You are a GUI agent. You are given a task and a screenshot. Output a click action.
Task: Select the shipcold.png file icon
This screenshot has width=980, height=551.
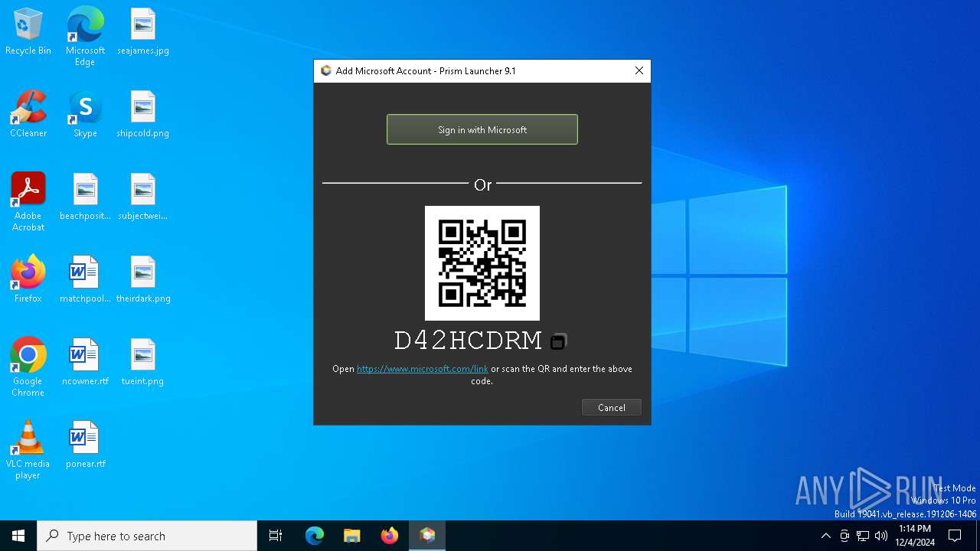[143, 114]
